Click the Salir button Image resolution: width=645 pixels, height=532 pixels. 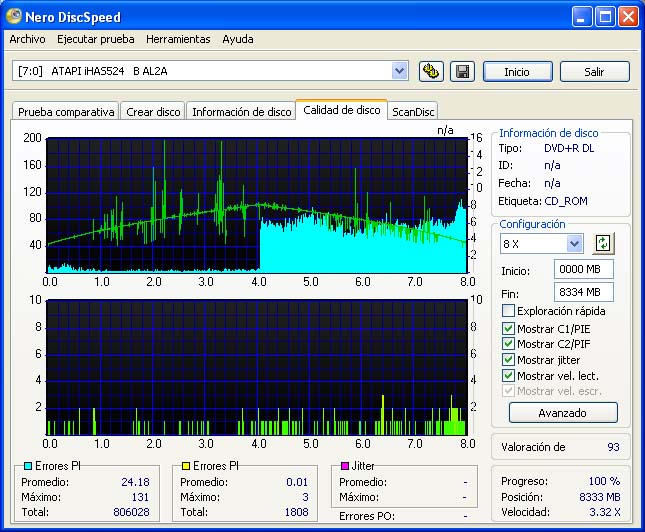[x=594, y=72]
